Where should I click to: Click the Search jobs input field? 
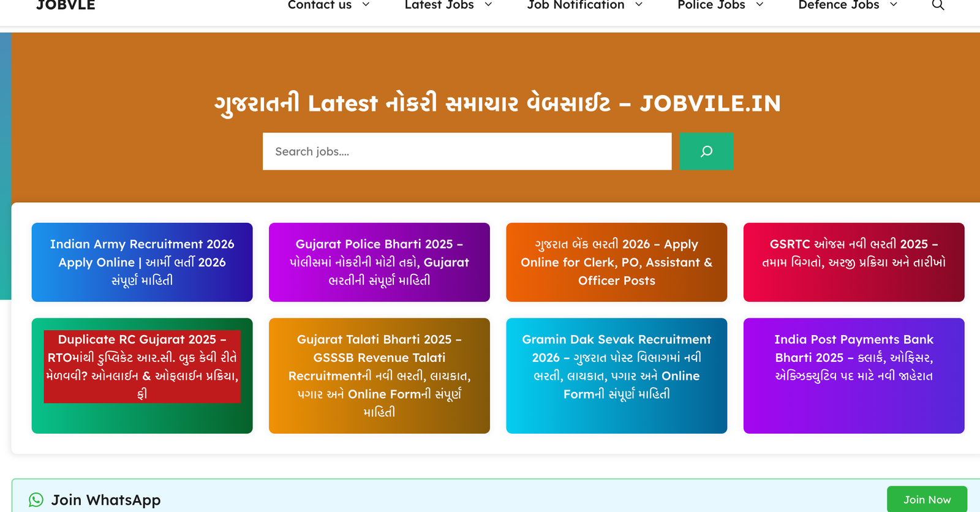(x=467, y=151)
